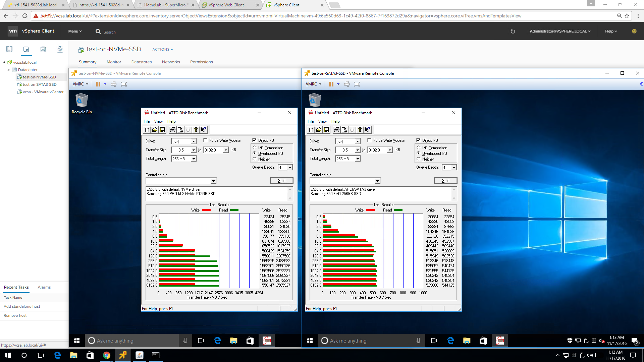Open Queue Depth dropdown in right ATTO

point(454,168)
